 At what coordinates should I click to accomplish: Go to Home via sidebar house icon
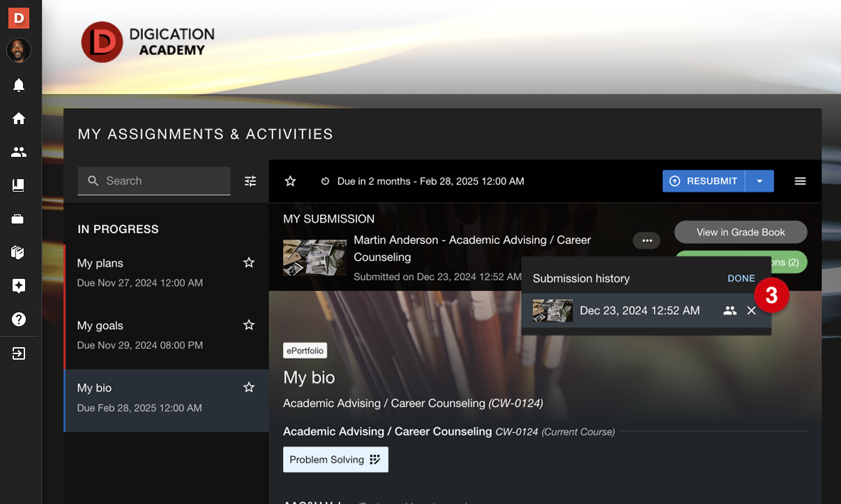click(19, 119)
